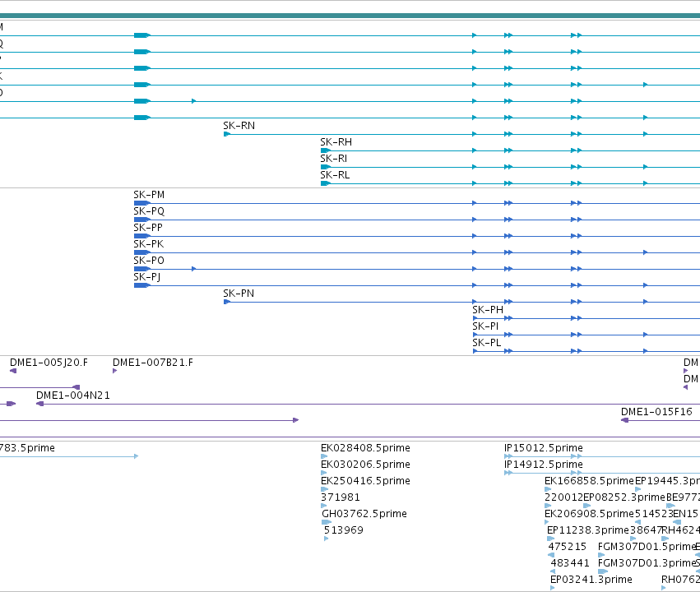Click the 371981 feature label

coord(341,497)
